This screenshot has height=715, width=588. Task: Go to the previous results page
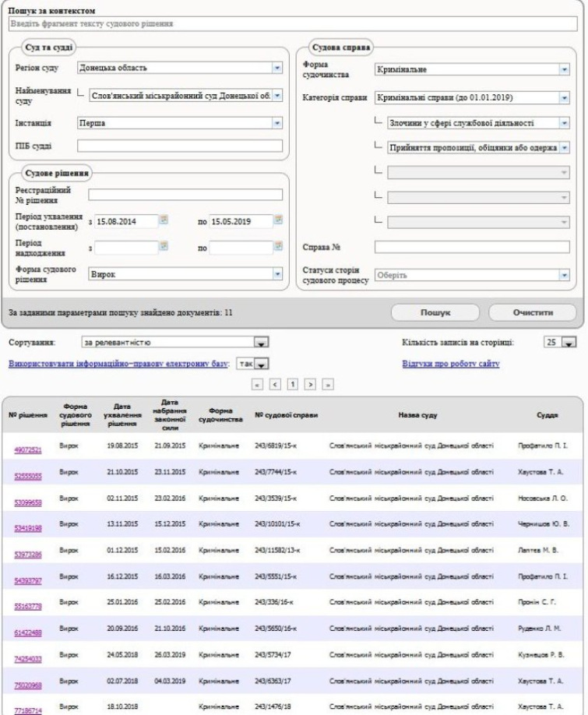[273, 384]
